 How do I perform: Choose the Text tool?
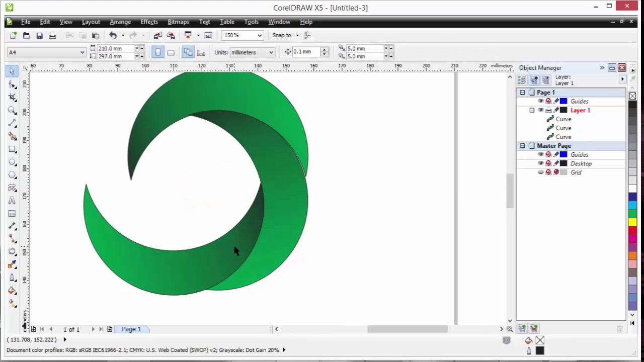click(12, 201)
